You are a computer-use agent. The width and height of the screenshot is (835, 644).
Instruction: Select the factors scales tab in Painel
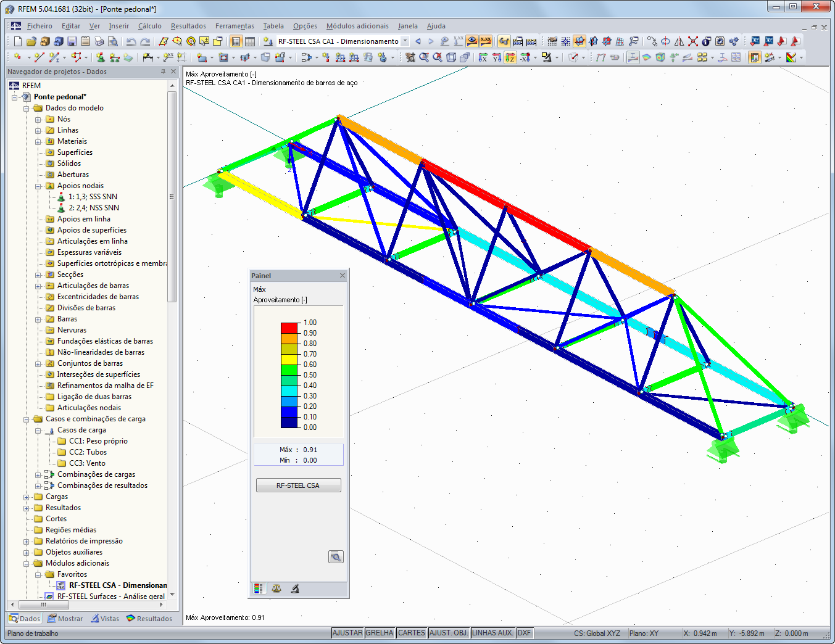click(x=276, y=588)
